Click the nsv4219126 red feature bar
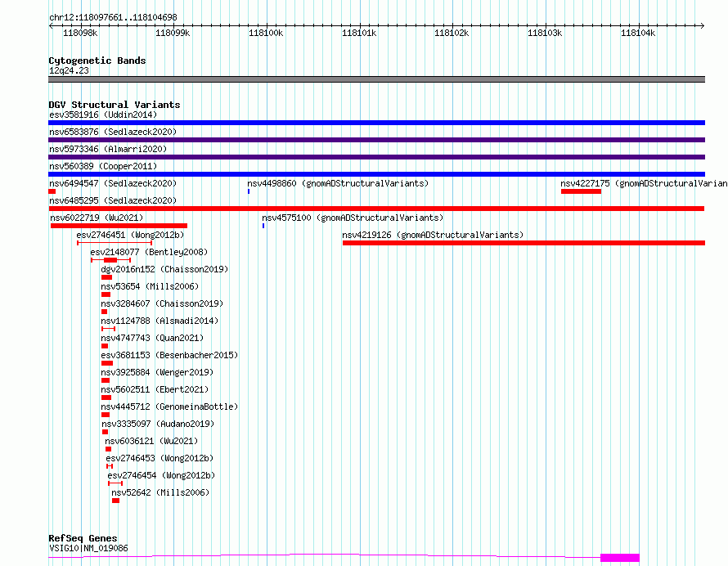 524,243
